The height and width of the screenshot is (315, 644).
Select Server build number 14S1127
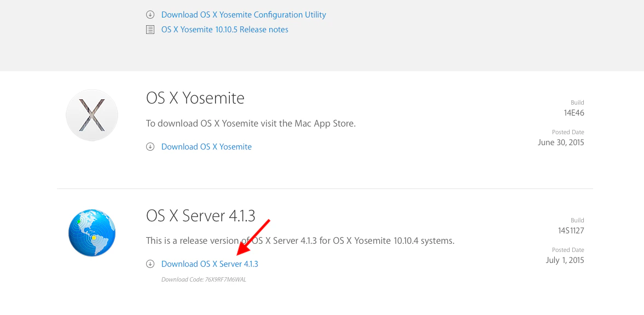coord(571,230)
